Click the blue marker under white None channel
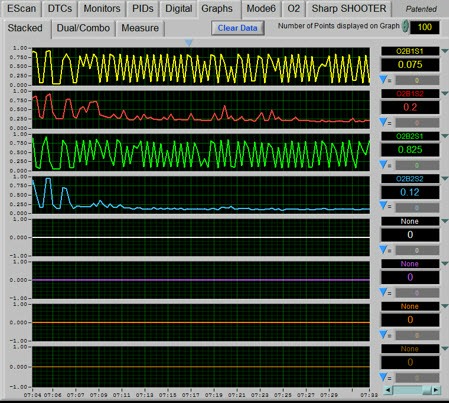Image resolution: width=449 pixels, height=403 pixels. point(383,249)
